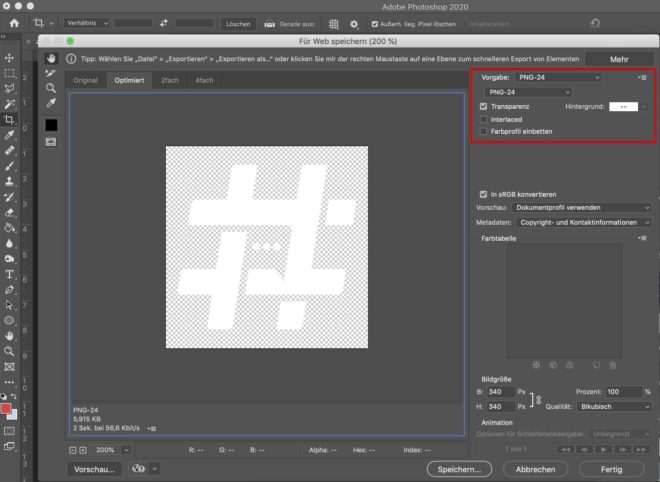
Task: Select the Eraser tool
Action: coord(9,213)
